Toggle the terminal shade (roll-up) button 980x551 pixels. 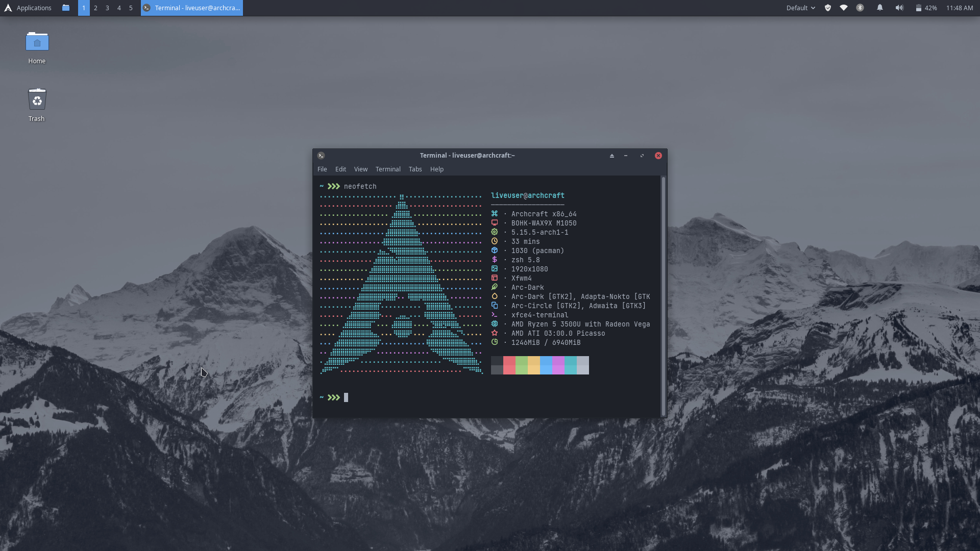[612, 156]
